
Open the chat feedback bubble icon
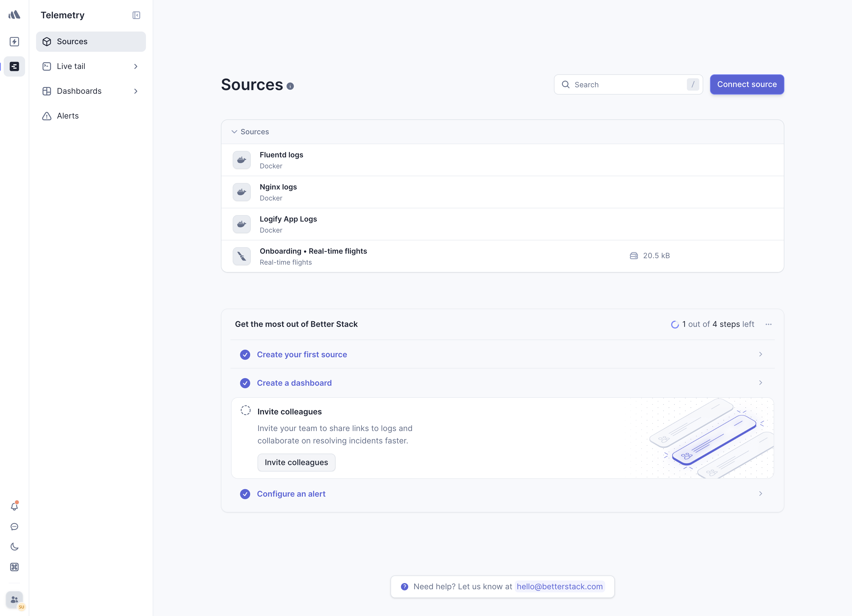point(14,526)
